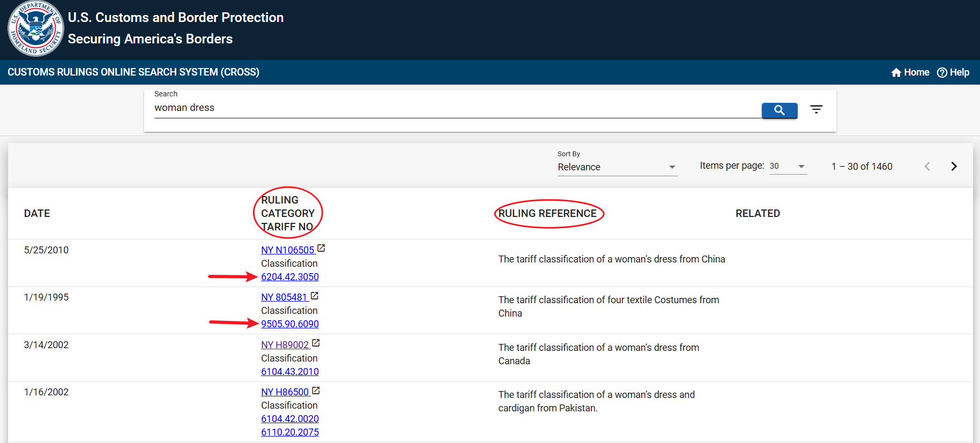Open the search filter options icon
This screenshot has width=980, height=443.
(x=816, y=109)
